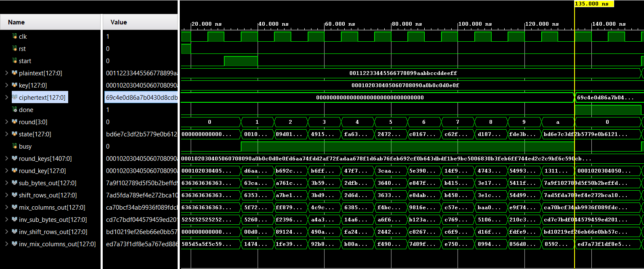The height and width of the screenshot is (269, 644).
Task: Click the clk signal icon
Action: 15,37
